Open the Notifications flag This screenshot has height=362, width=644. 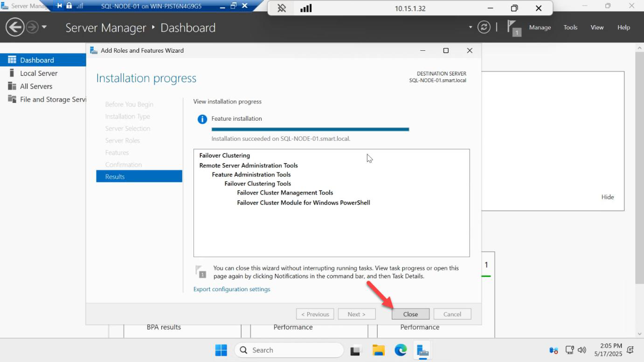pyautogui.click(x=513, y=27)
